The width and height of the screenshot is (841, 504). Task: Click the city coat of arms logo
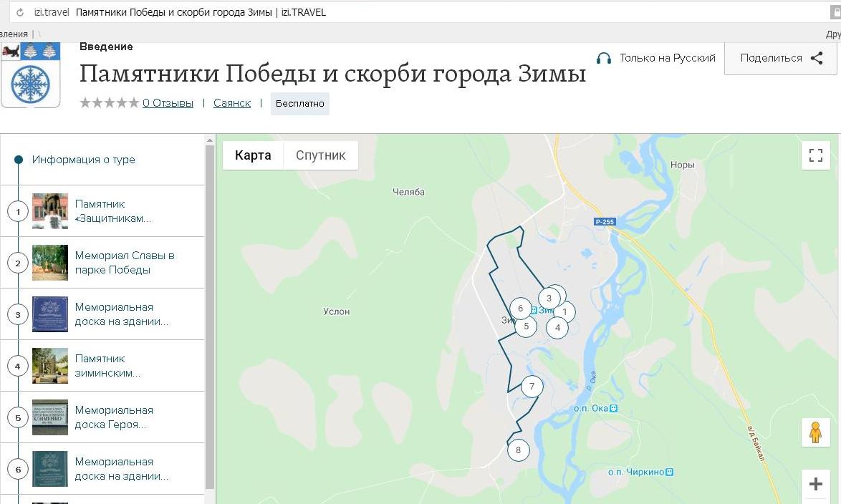30,75
